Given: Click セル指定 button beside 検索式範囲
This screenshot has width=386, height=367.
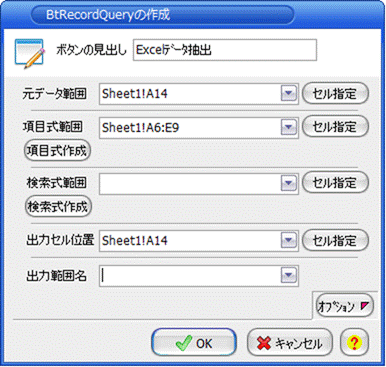Looking at the screenshot, I should click(335, 182).
